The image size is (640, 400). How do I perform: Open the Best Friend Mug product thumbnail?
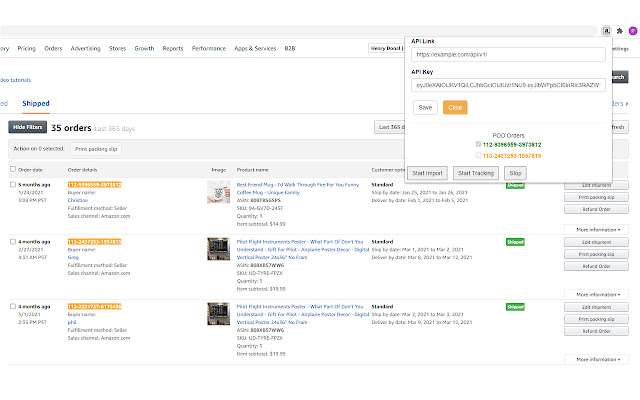[x=218, y=192]
